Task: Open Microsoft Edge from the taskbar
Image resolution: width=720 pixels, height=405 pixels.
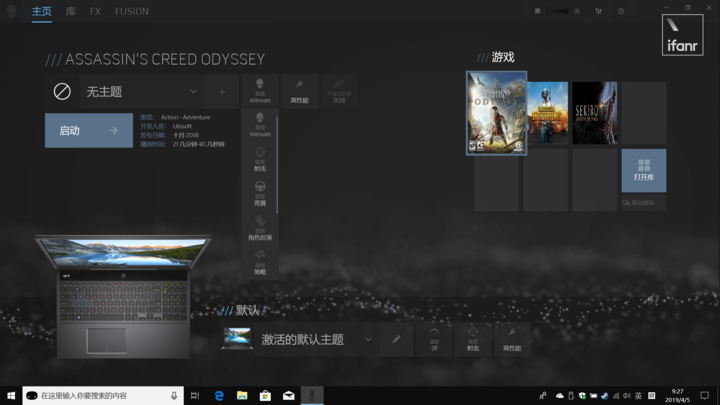Action: pyautogui.click(x=219, y=395)
